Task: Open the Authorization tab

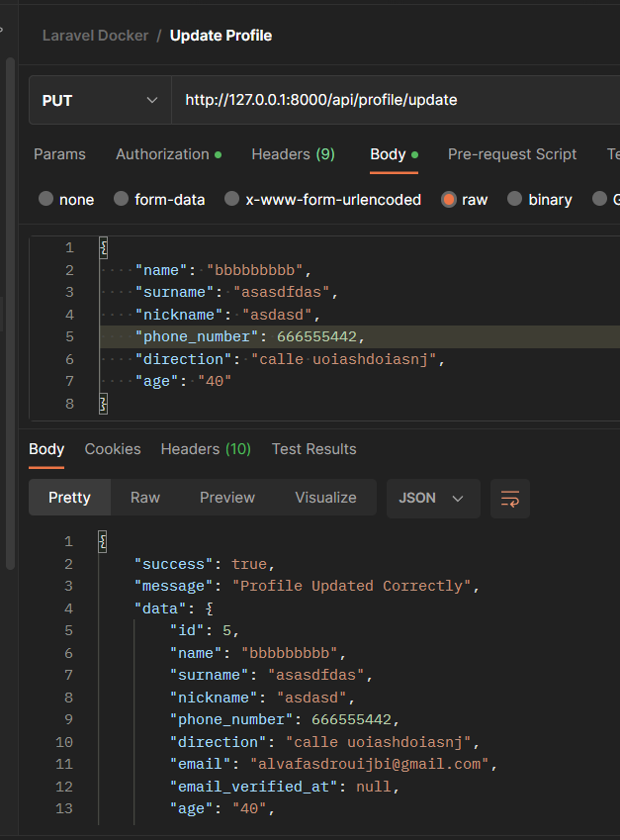Action: [x=163, y=154]
